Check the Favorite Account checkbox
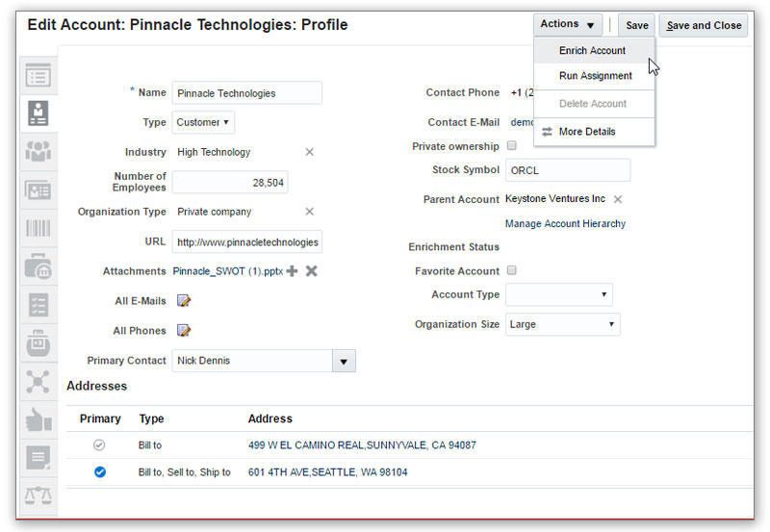 click(512, 271)
